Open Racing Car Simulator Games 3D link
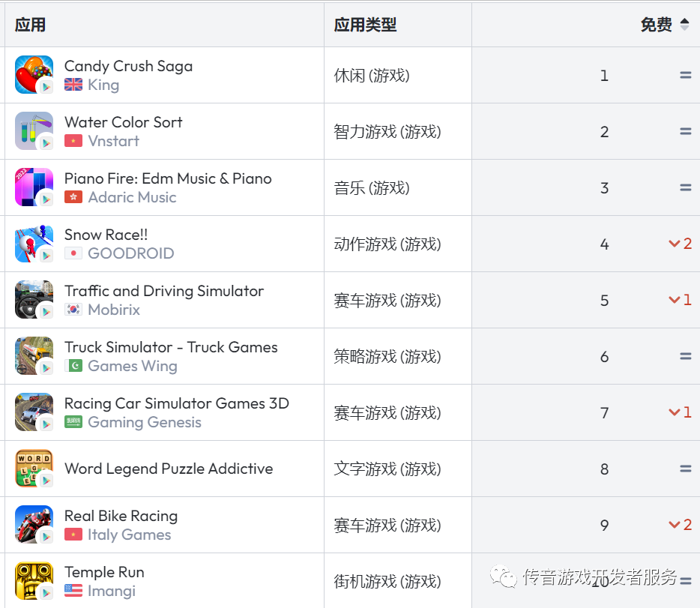700x608 pixels. 177,403
